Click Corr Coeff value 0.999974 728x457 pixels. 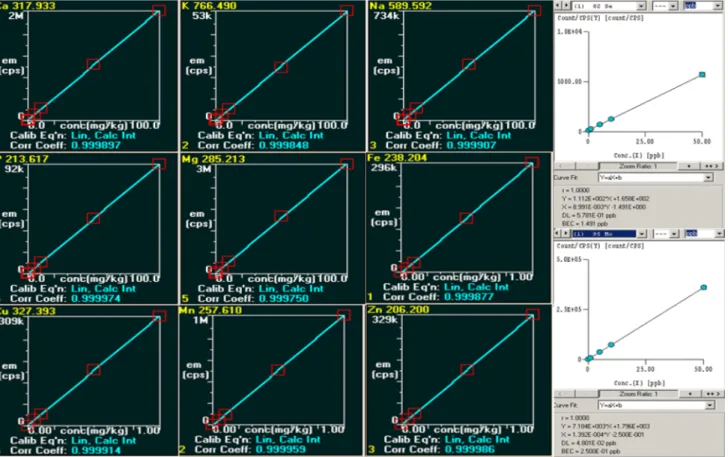(96, 298)
